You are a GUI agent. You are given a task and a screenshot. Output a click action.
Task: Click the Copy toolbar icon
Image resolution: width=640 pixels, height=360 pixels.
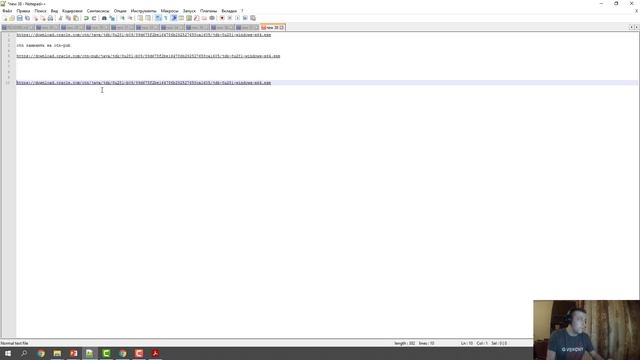(68, 18)
